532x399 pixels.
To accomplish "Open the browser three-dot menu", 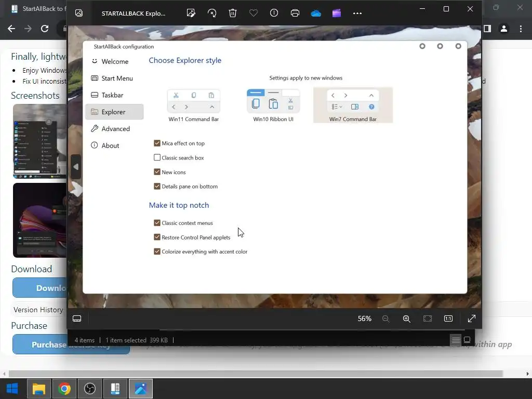I will click(x=521, y=29).
